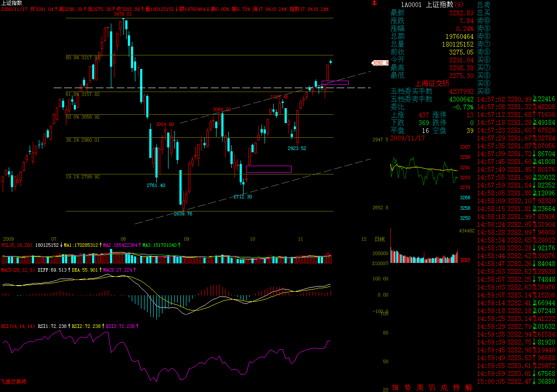Switch to the 周 tab

point(419,388)
